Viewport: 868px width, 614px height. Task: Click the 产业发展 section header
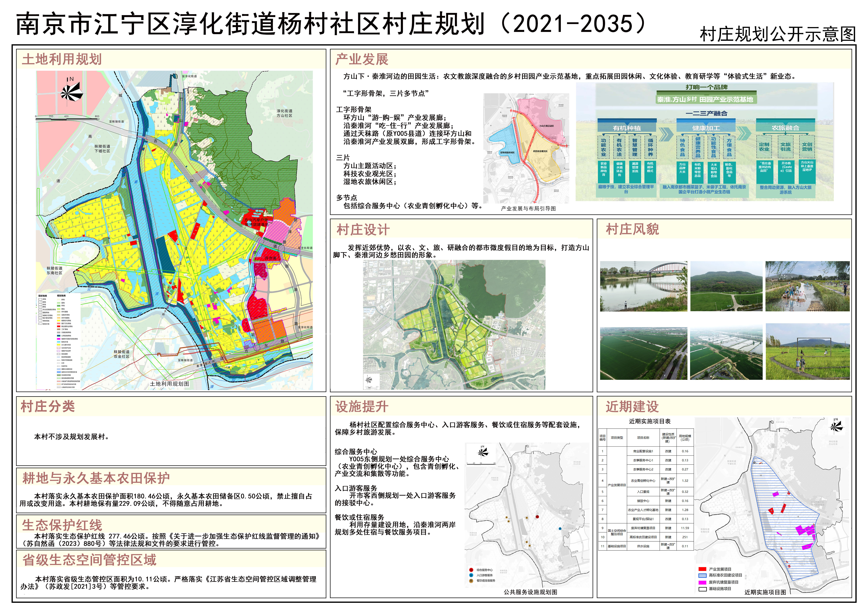[x=362, y=59]
